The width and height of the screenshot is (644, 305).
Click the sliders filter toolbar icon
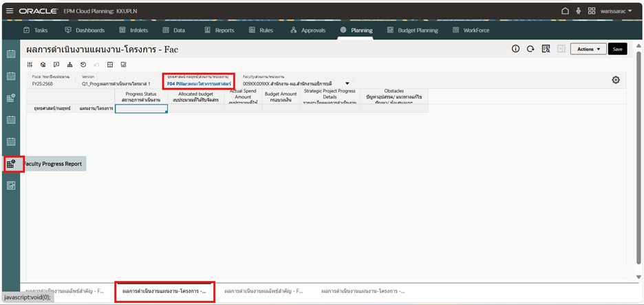(30, 65)
